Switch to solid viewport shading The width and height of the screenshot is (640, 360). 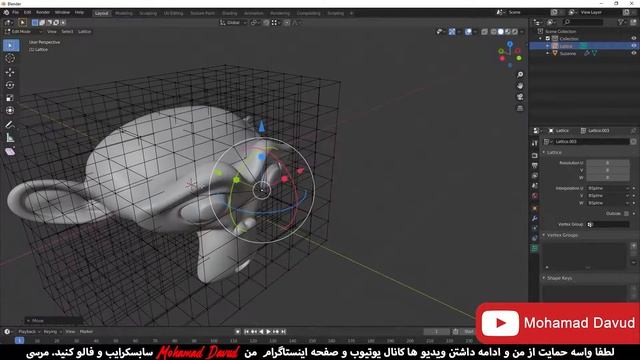pos(501,31)
